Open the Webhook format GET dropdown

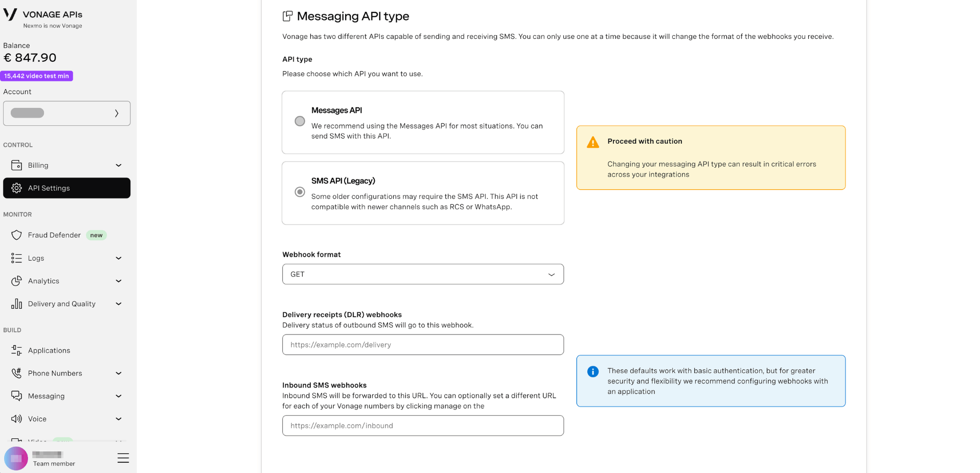click(423, 274)
